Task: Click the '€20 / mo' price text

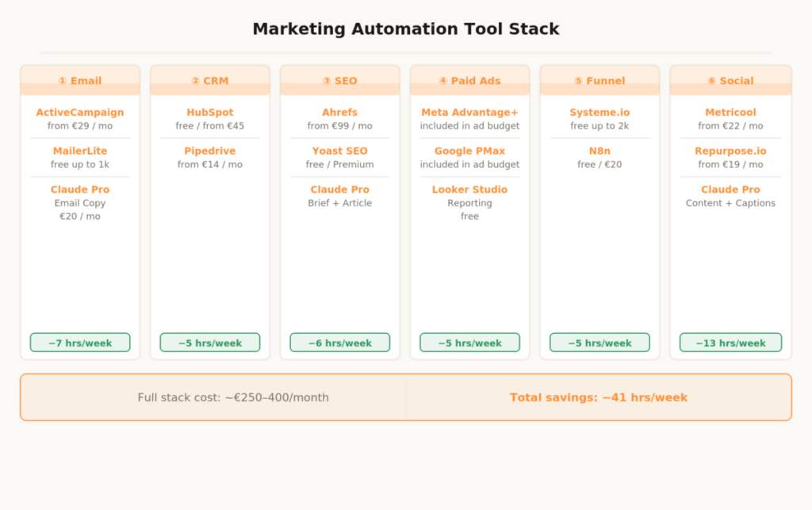Action: pos(80,217)
